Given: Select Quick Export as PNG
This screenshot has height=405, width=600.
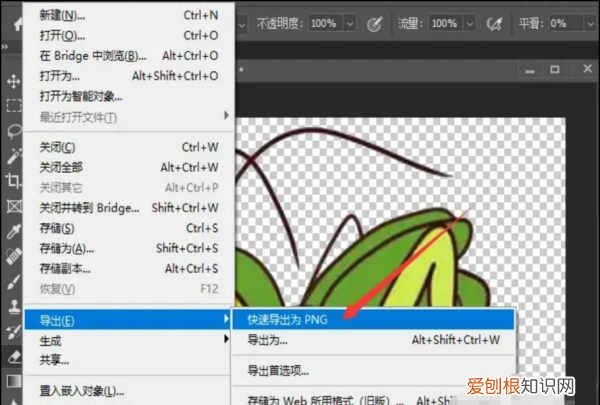Looking at the screenshot, I should (x=373, y=319).
